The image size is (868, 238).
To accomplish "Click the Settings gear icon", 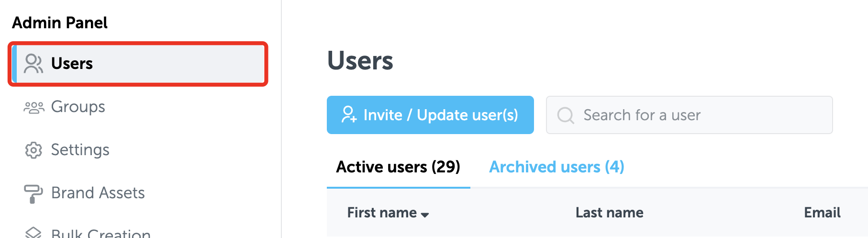I will pyautogui.click(x=33, y=150).
